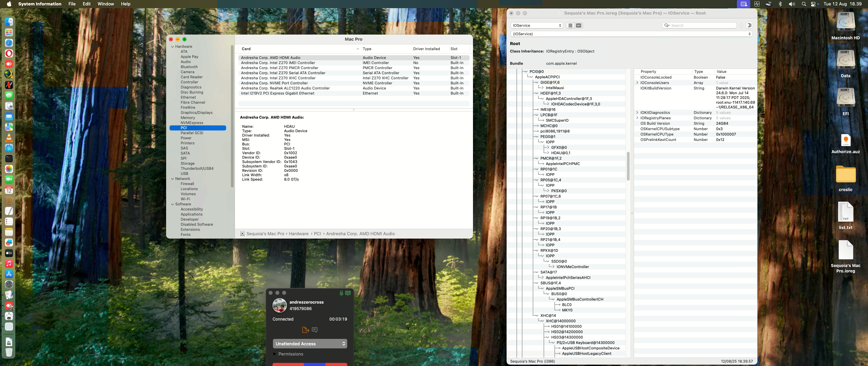
Task: Select NVMExpress in Hardware sidebar
Action: click(x=192, y=123)
